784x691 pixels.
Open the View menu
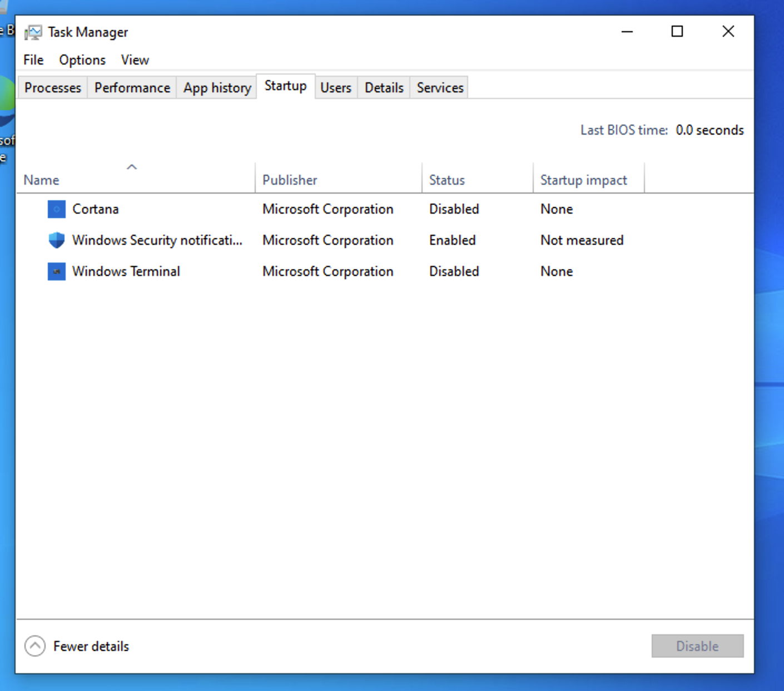(135, 60)
